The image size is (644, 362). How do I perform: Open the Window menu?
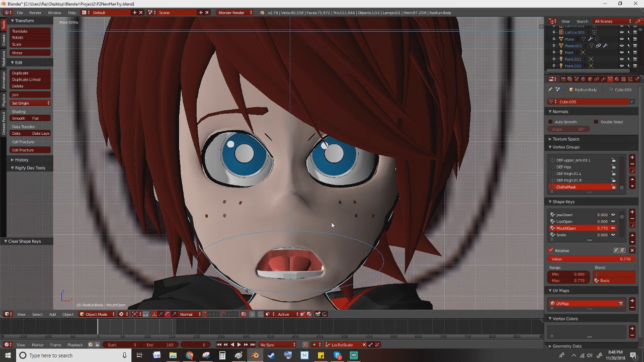click(54, 12)
